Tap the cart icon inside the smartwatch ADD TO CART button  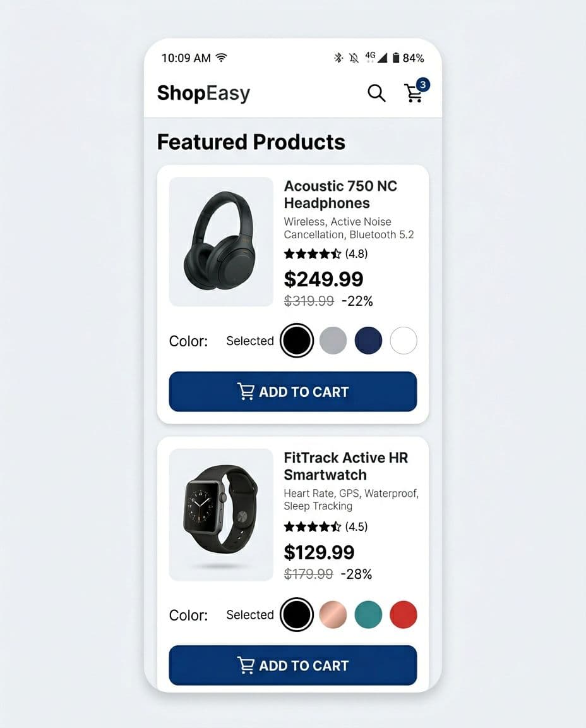point(248,665)
